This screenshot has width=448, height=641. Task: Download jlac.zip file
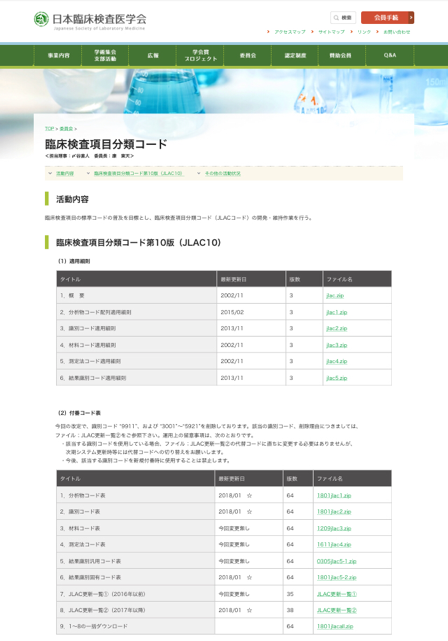click(x=335, y=296)
